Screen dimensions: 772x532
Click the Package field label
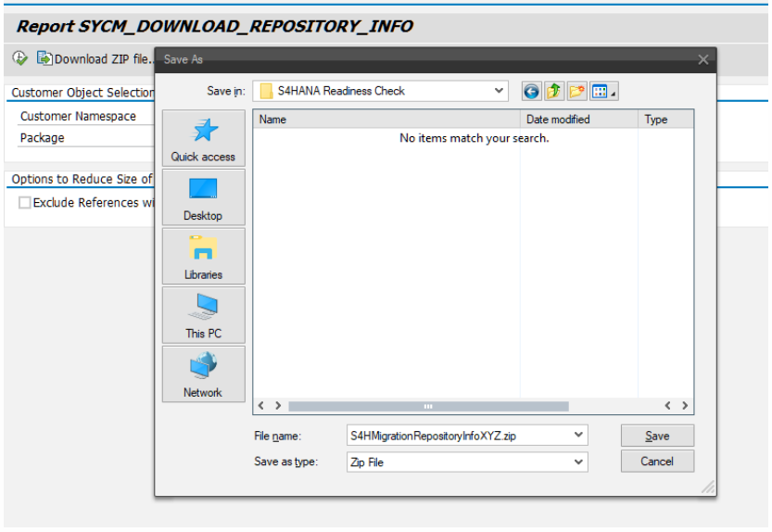pyautogui.click(x=42, y=138)
